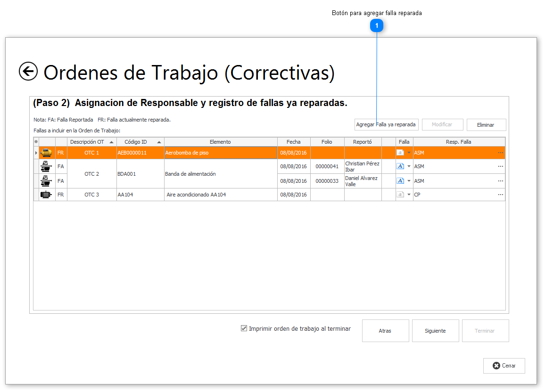Click the equipment icon in the Folio 00000033 row
Screen dimensions: 545x392
[46, 181]
